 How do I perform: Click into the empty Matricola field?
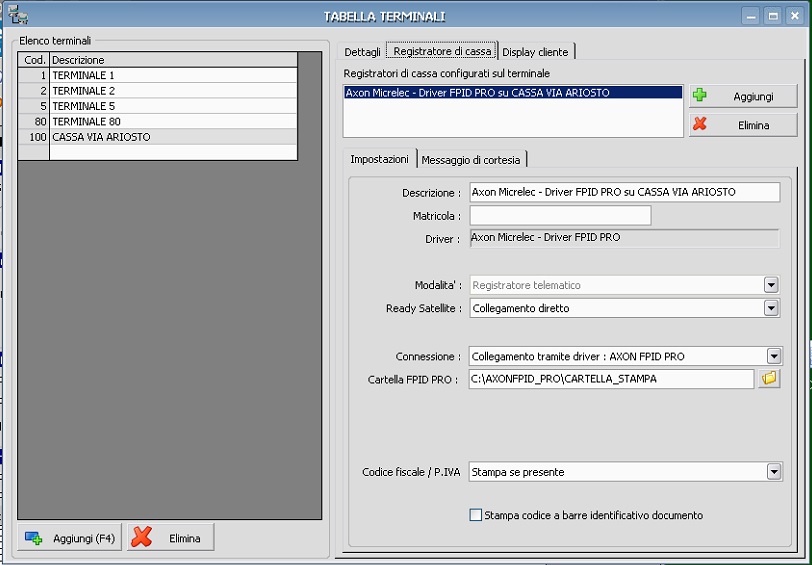pos(560,215)
